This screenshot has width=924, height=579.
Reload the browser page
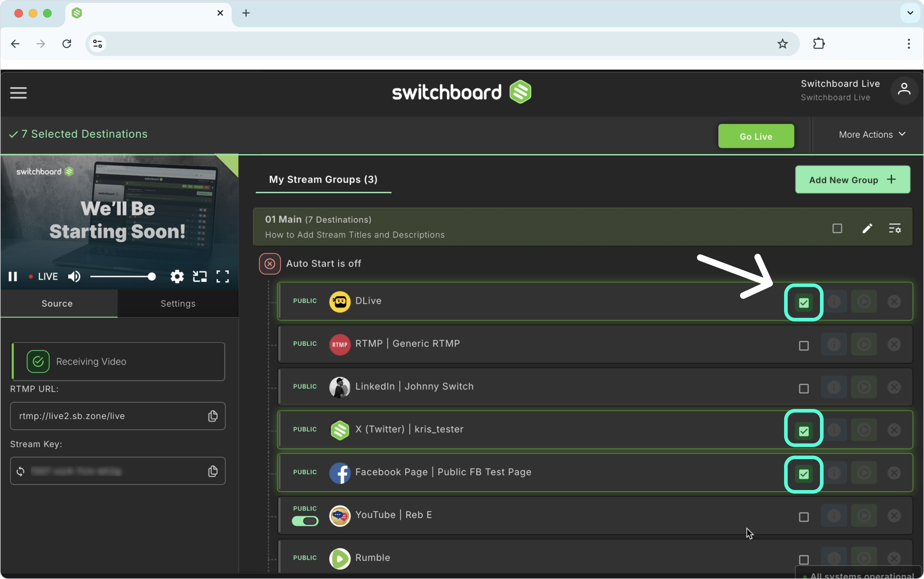[67, 44]
